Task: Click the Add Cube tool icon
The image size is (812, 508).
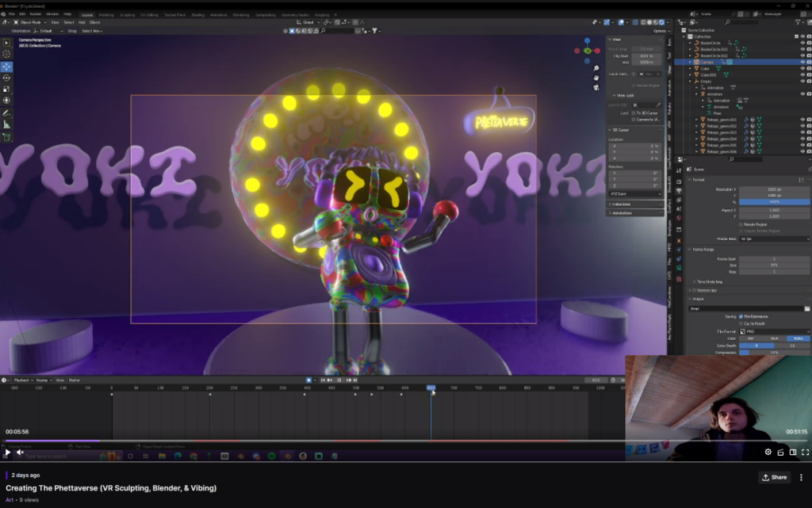Action: pyautogui.click(x=7, y=137)
